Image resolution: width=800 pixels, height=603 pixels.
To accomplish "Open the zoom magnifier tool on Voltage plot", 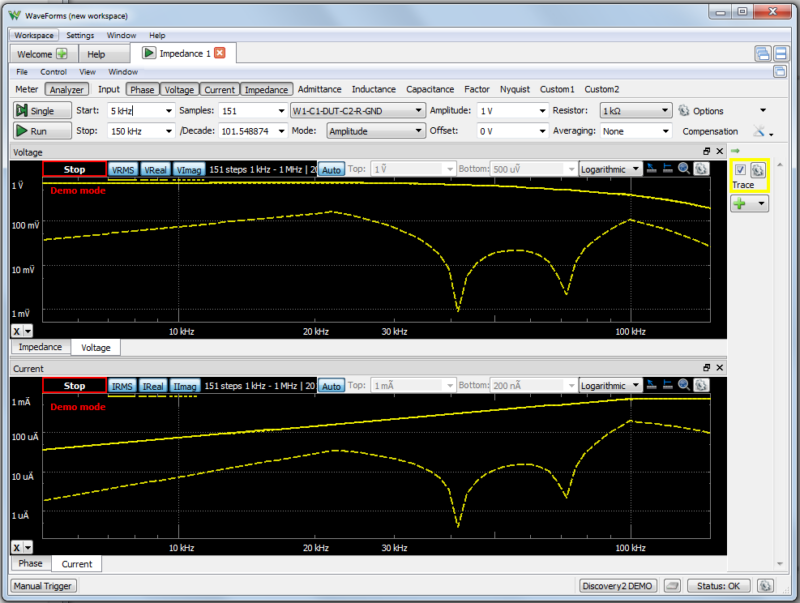I will coord(683,169).
